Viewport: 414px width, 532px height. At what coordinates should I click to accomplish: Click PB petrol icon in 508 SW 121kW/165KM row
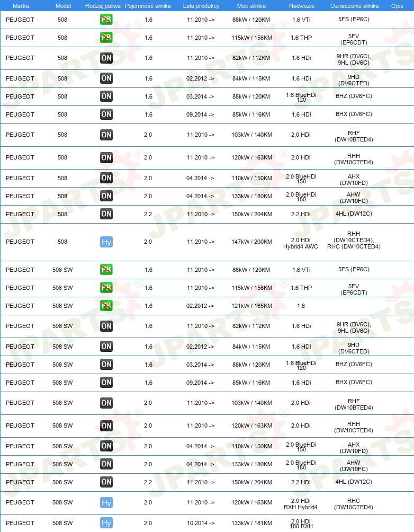click(106, 305)
